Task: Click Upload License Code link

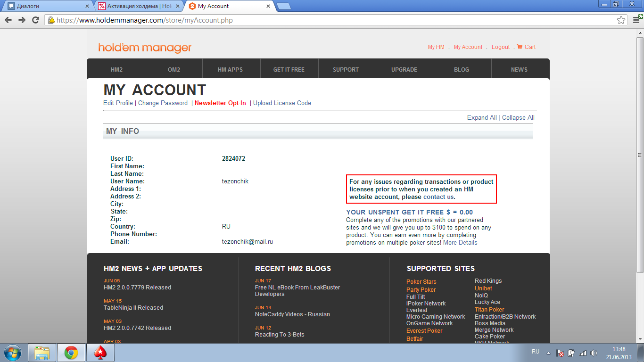Action: (x=282, y=103)
